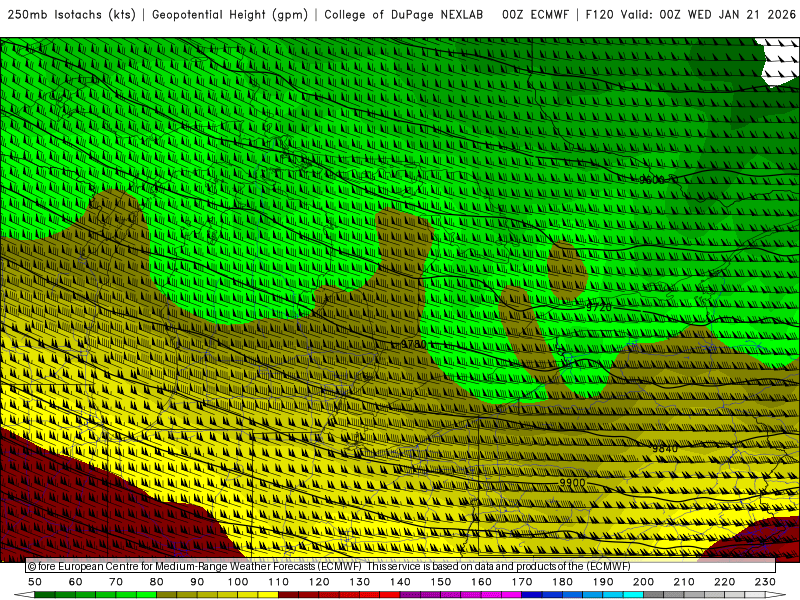Click the 210 value on the color scale
The height and width of the screenshot is (600, 800).
tap(684, 582)
